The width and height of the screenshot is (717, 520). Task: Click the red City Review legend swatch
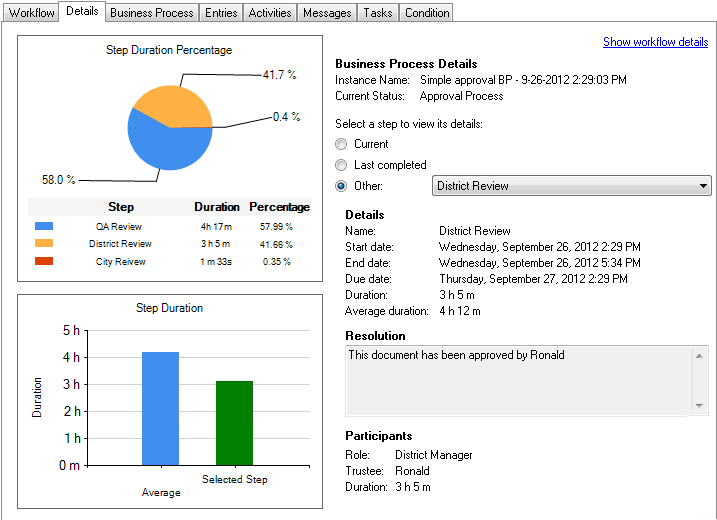click(x=44, y=262)
